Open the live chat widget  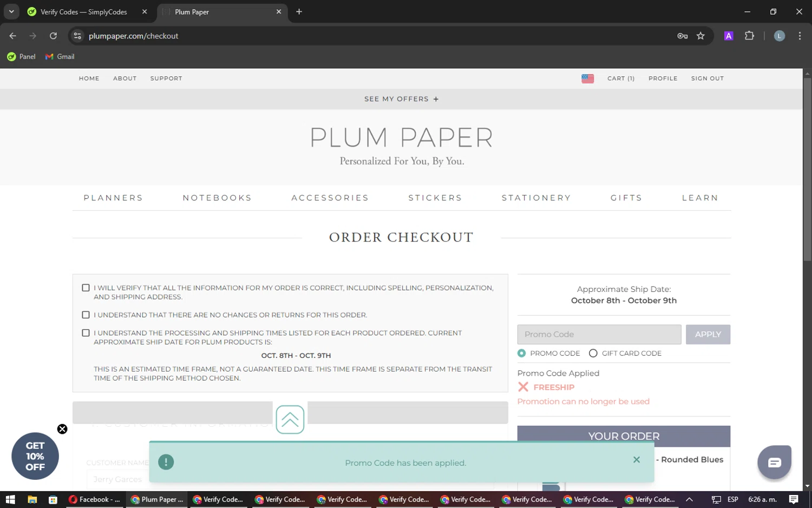click(774, 462)
